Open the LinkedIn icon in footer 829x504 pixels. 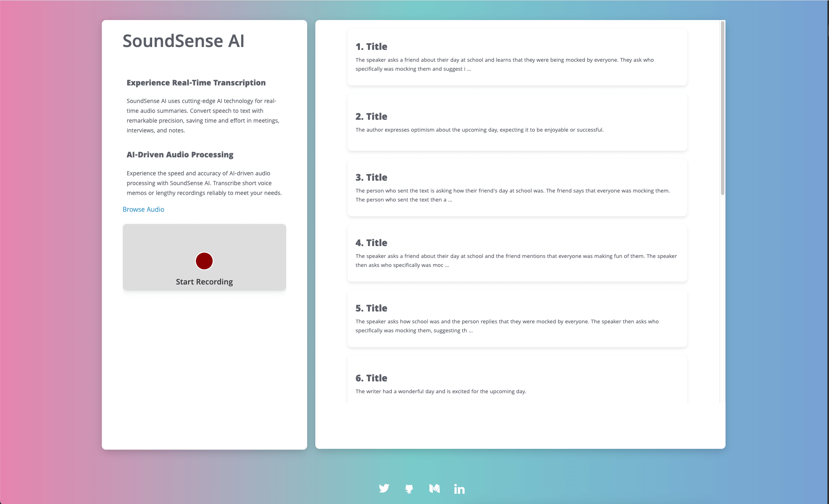point(459,489)
